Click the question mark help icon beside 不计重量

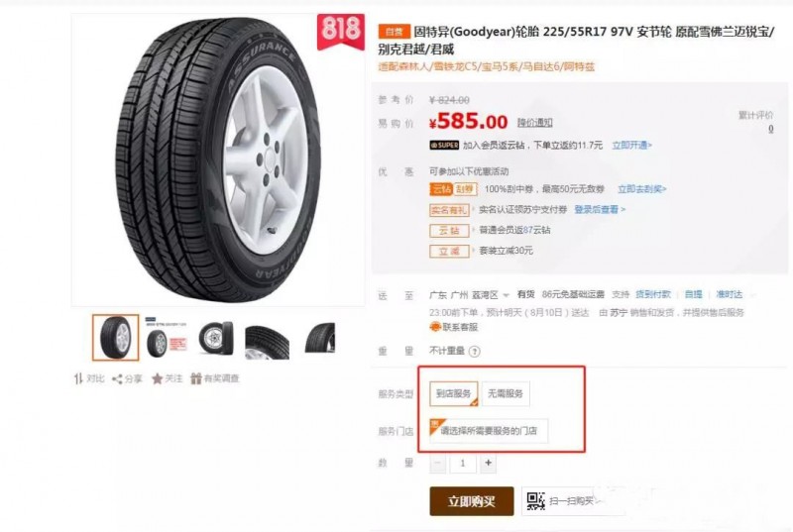475,351
